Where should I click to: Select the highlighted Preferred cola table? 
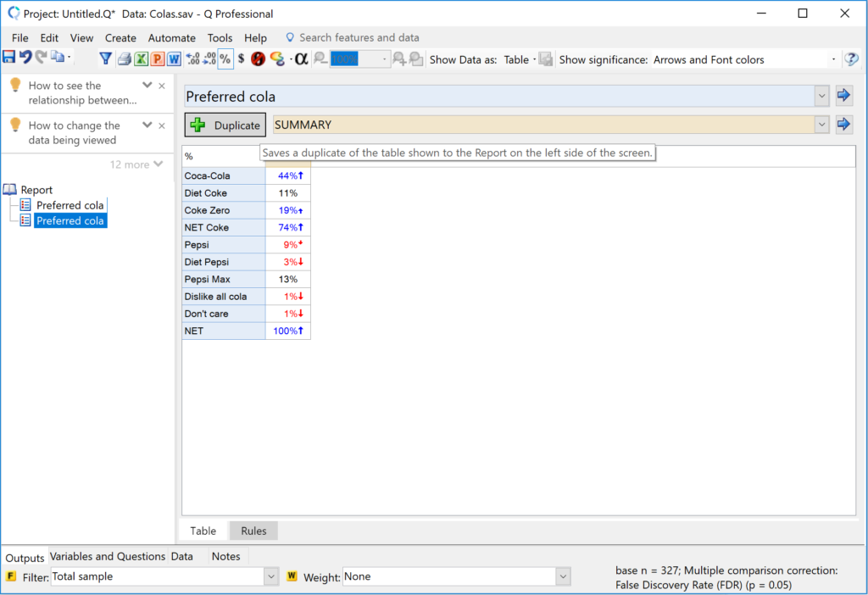70,221
